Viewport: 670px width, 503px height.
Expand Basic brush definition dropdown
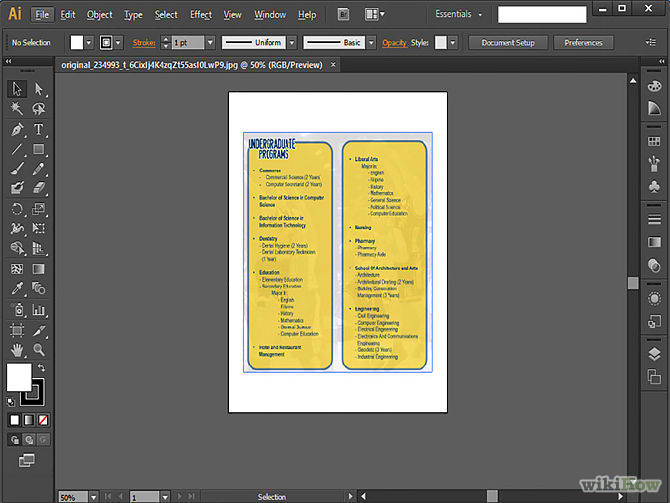coord(371,43)
